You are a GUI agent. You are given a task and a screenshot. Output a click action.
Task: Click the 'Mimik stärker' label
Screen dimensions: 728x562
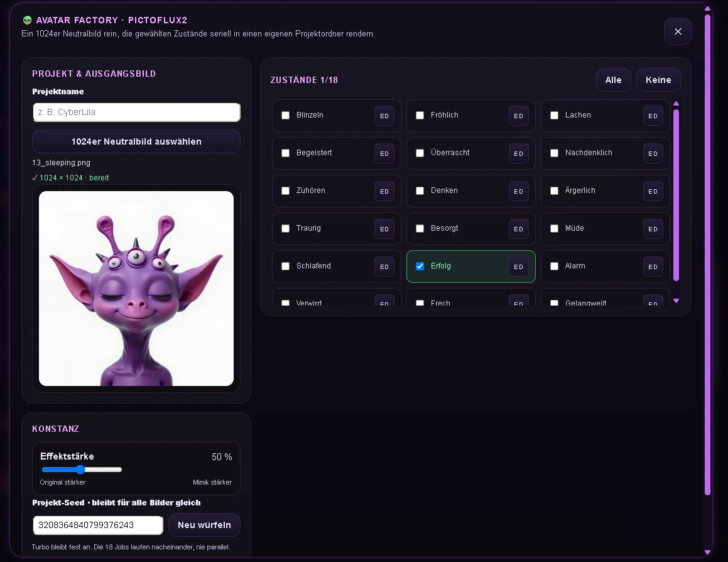(212, 482)
